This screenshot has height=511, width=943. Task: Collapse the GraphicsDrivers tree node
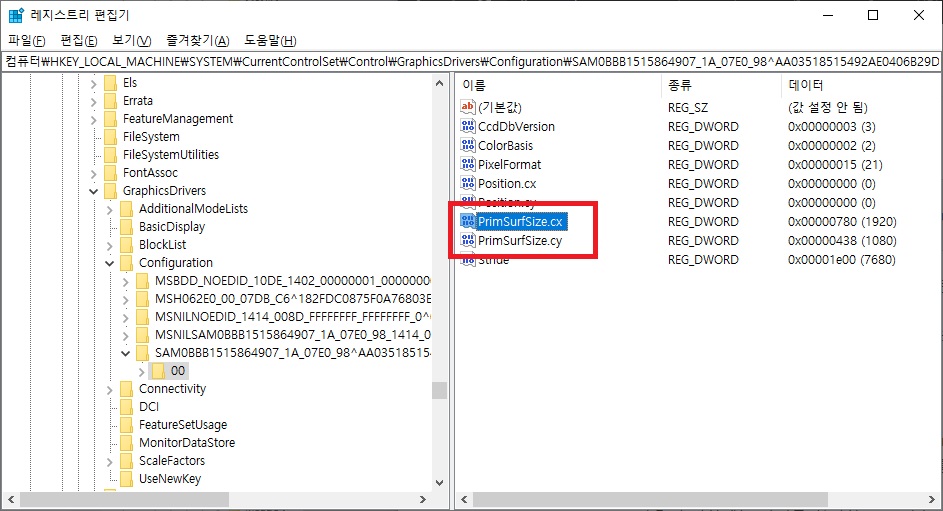tap(93, 191)
